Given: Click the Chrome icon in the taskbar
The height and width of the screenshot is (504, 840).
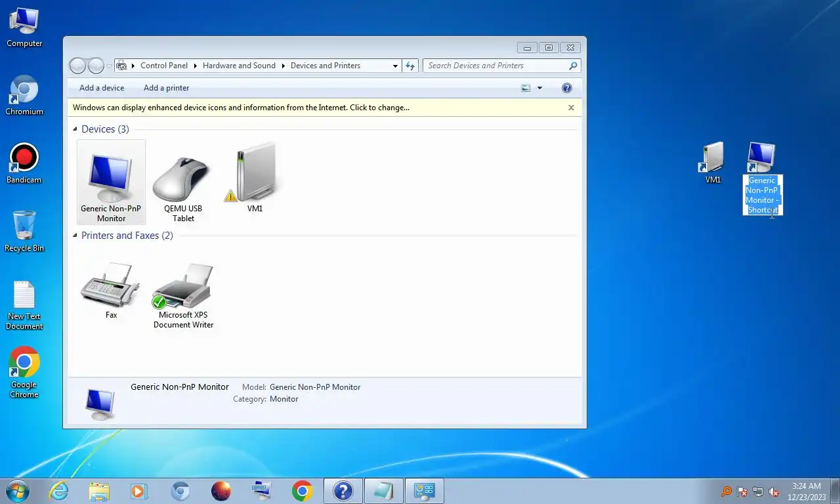Looking at the screenshot, I should [x=303, y=491].
